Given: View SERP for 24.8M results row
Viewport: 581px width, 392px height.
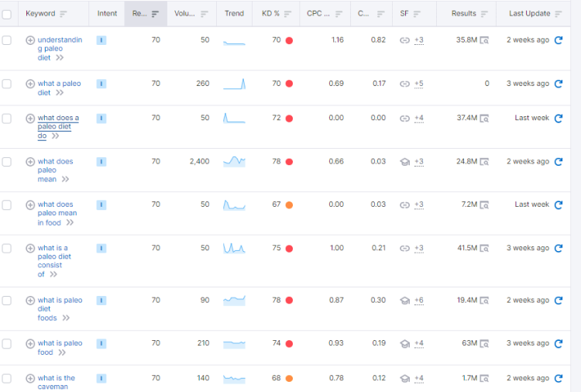Looking at the screenshot, I should coord(484,162).
